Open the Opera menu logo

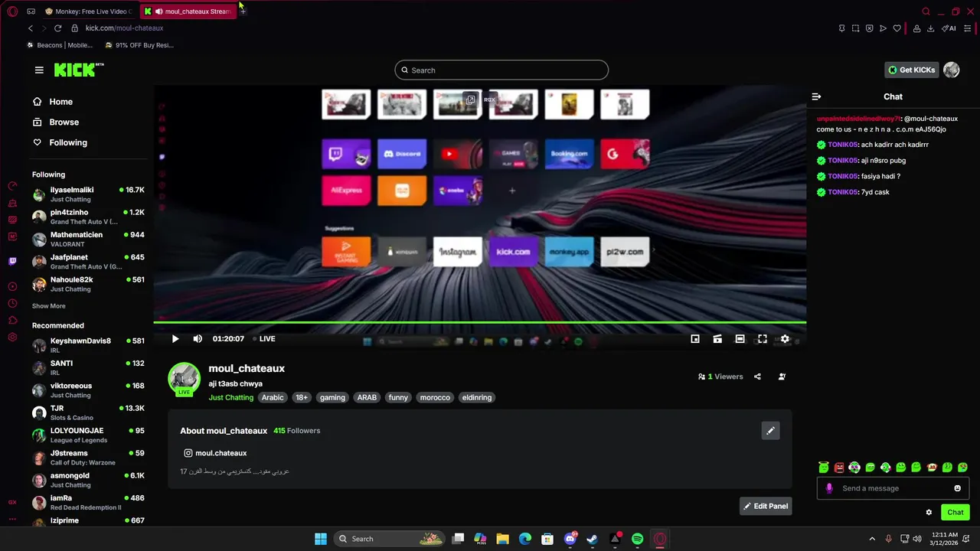click(x=12, y=11)
